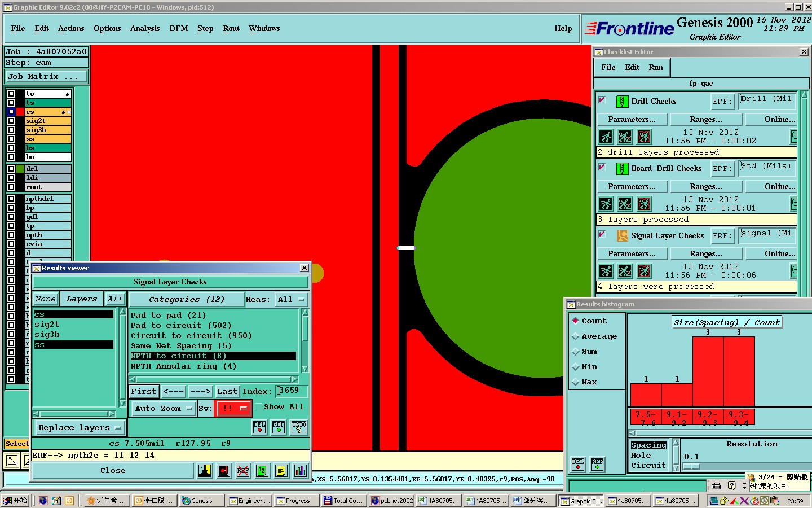Click crossed-out REF icon in Results viewer
Viewport: 812px width, 508px height.
tap(243, 470)
